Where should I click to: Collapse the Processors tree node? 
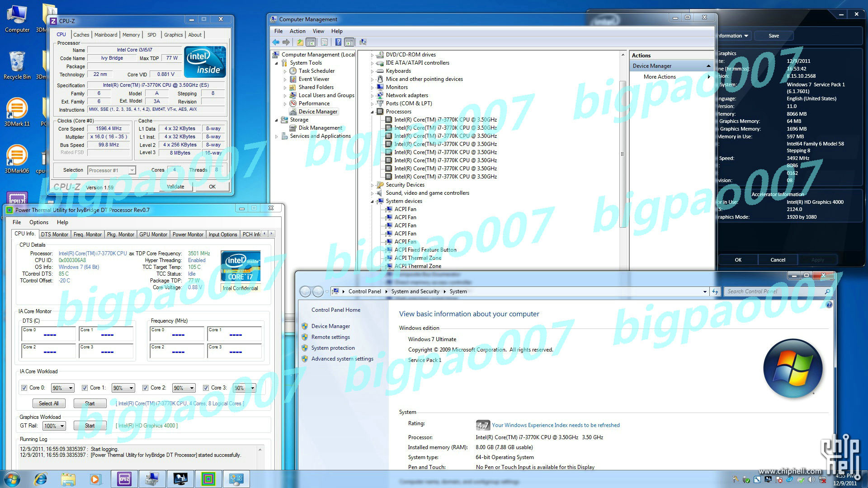(x=373, y=112)
